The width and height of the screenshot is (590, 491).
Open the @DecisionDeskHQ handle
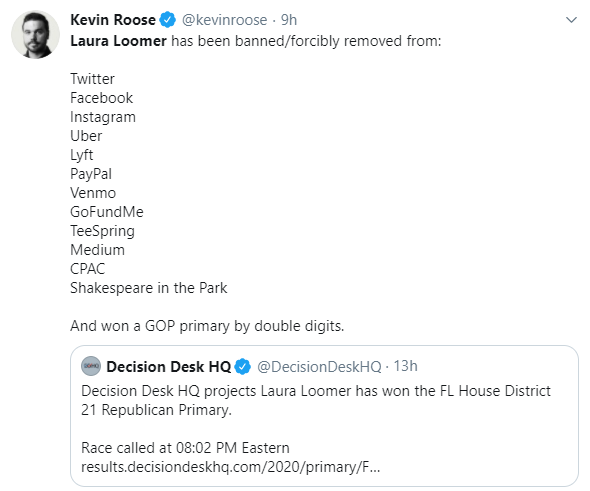tap(319, 366)
